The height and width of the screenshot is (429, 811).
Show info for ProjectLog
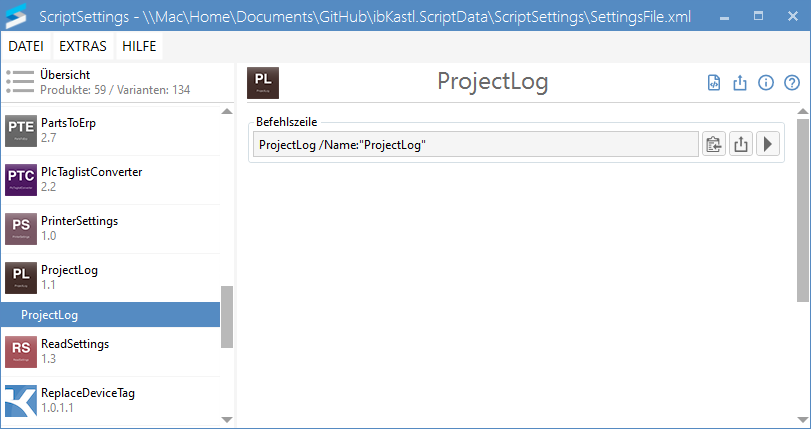pyautogui.click(x=766, y=83)
